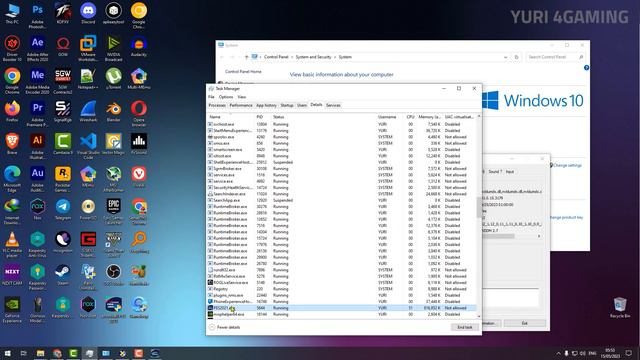Open File Explorer from the taskbar
The height and width of the screenshot is (360, 640).
(40, 353)
